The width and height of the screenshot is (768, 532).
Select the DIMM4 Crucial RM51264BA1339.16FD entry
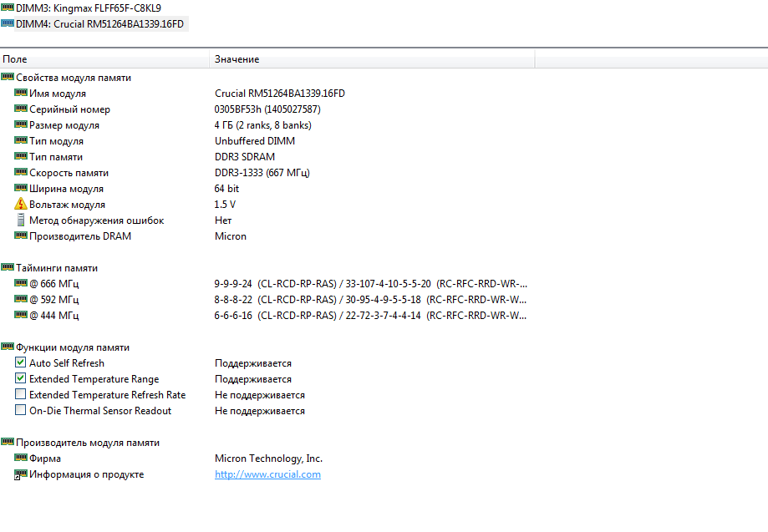tap(100, 24)
